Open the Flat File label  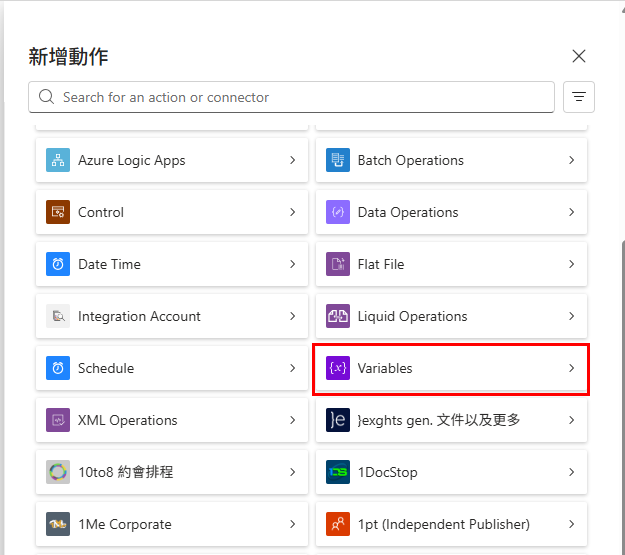[381, 264]
